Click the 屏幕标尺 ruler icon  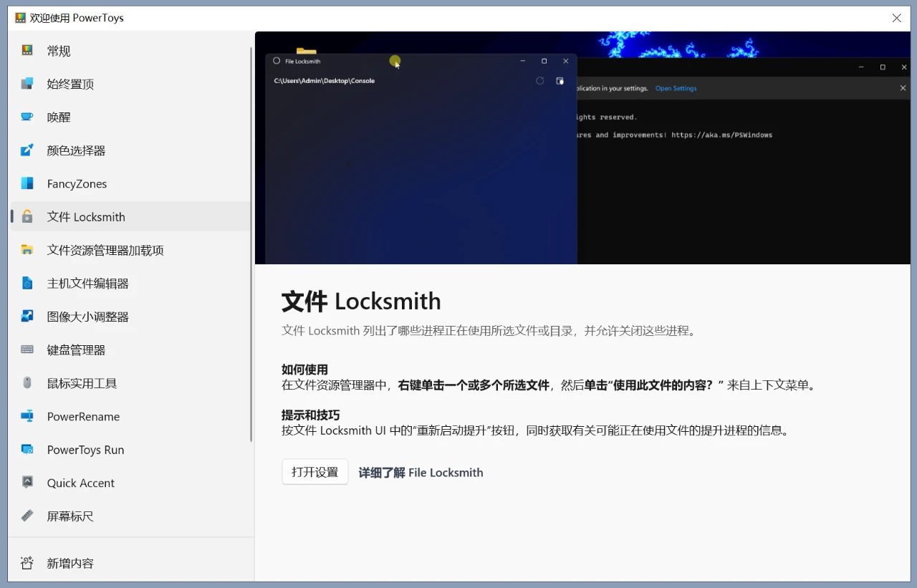click(x=27, y=516)
